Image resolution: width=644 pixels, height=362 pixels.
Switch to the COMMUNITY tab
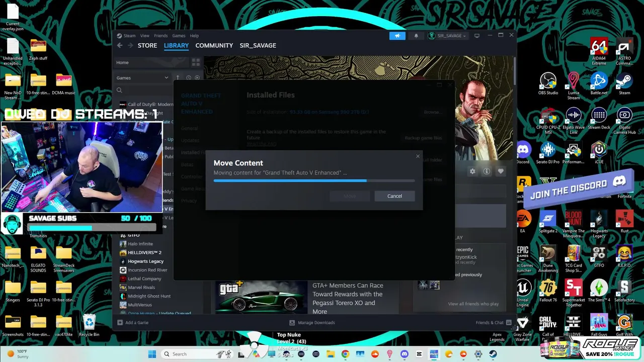coord(214,45)
